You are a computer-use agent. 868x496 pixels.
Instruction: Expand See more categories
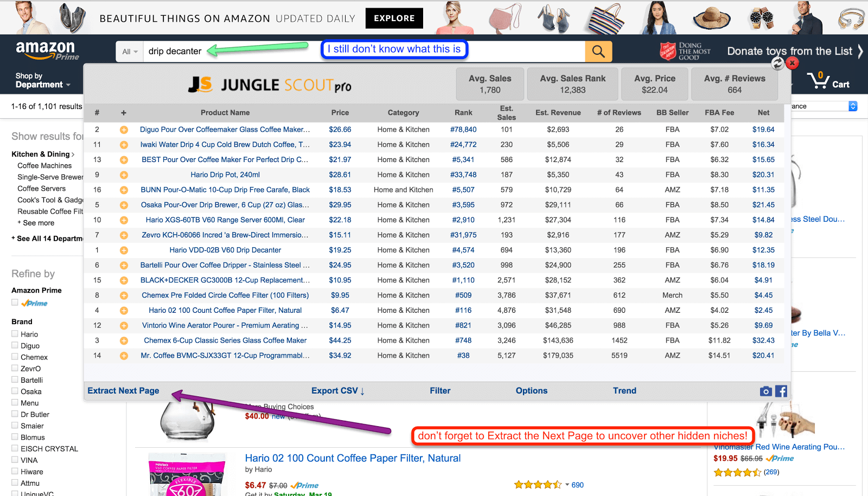tap(36, 223)
